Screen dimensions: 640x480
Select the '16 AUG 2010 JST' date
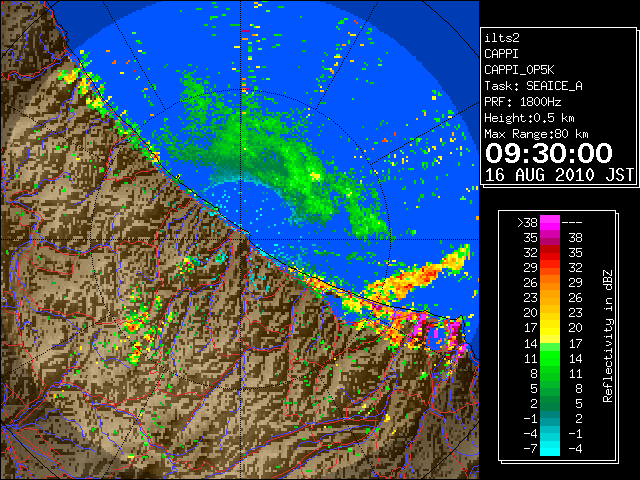click(559, 175)
